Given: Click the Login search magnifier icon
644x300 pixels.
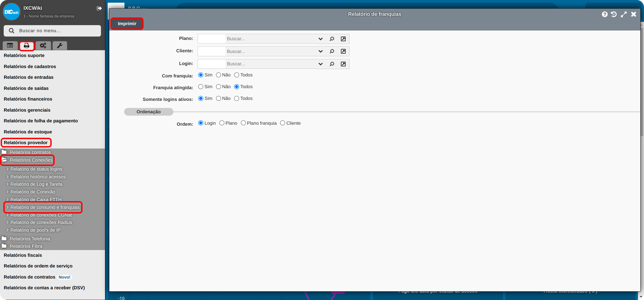Looking at the screenshot, I should (332, 64).
